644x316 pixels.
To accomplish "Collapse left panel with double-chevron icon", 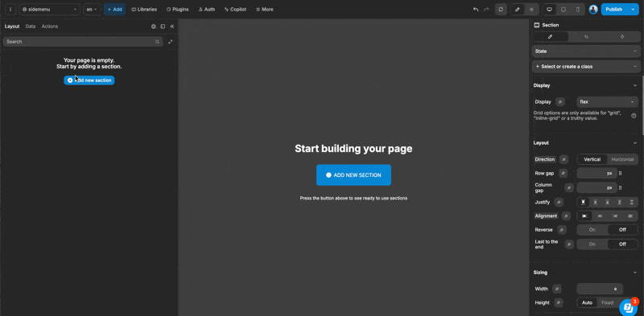I will click(x=172, y=27).
